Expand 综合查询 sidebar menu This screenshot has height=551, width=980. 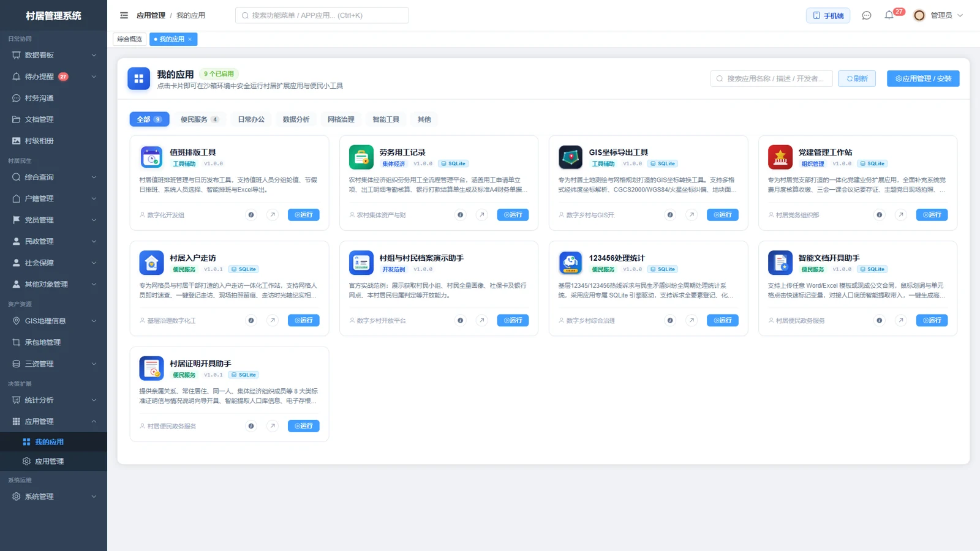click(53, 177)
